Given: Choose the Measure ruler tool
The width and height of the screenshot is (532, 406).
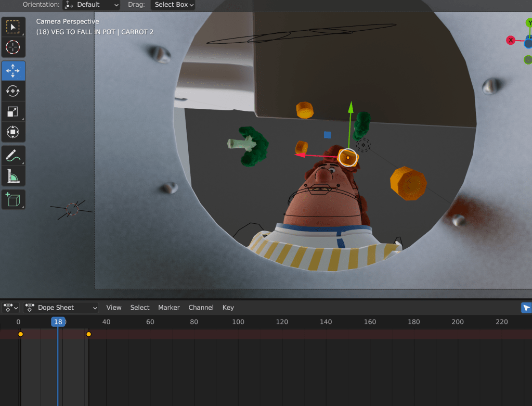Looking at the screenshot, I should click(x=13, y=176).
